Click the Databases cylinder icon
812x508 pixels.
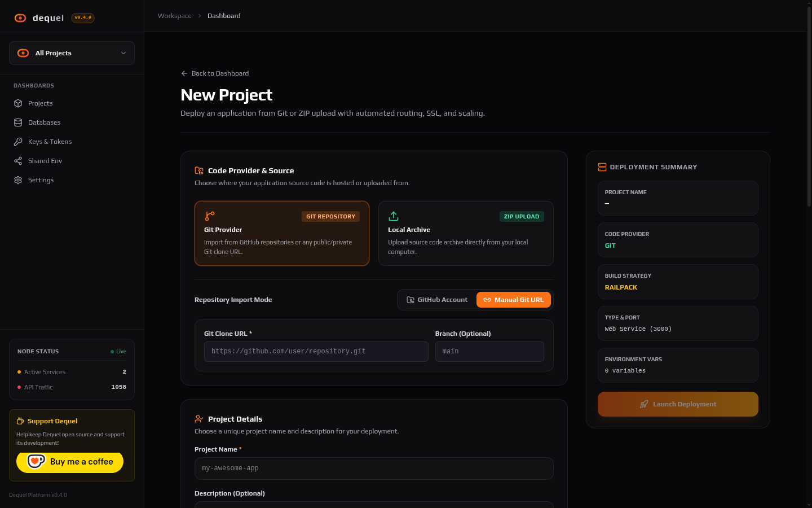coord(18,122)
